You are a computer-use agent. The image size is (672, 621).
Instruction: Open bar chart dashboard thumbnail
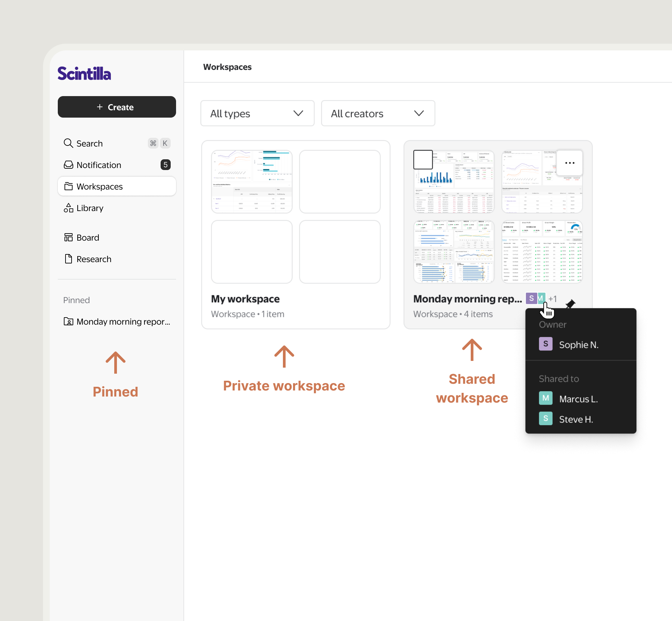pyautogui.click(x=454, y=181)
